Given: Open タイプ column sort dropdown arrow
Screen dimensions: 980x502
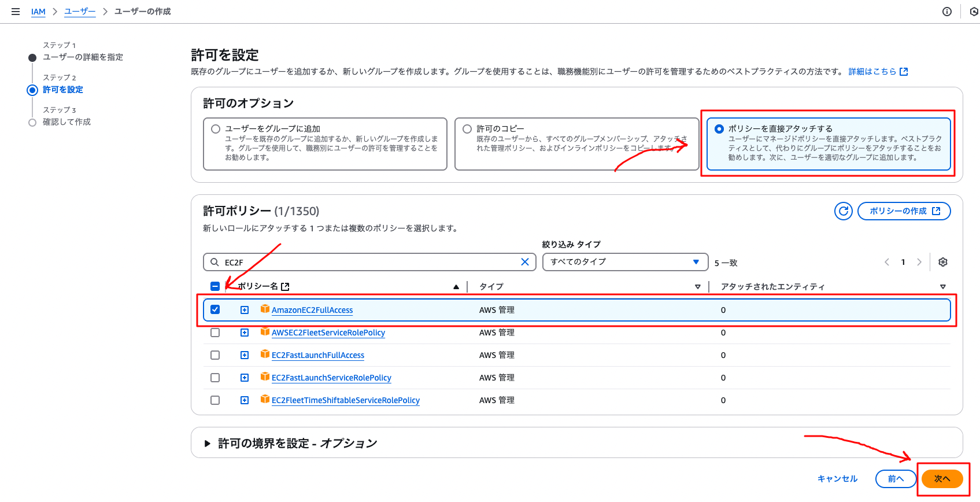Looking at the screenshot, I should click(x=698, y=287).
